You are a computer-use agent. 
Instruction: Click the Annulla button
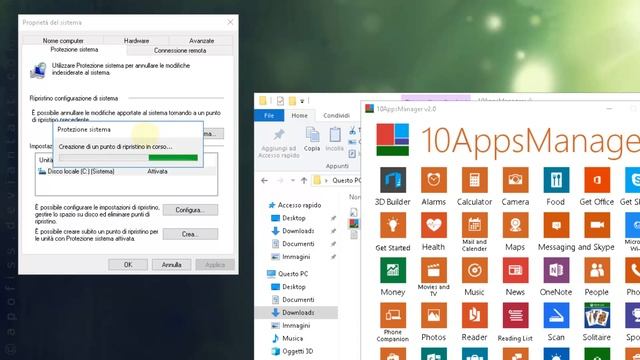[x=171, y=264]
